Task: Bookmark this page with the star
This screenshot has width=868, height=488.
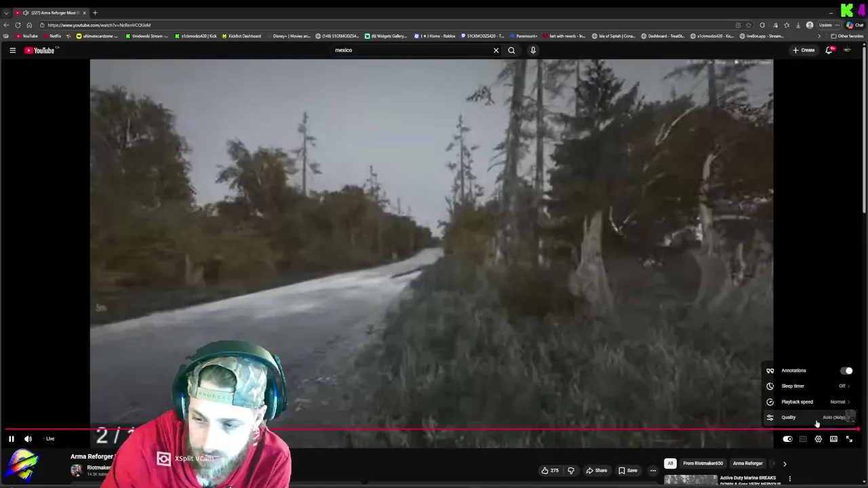Action: [x=749, y=25]
